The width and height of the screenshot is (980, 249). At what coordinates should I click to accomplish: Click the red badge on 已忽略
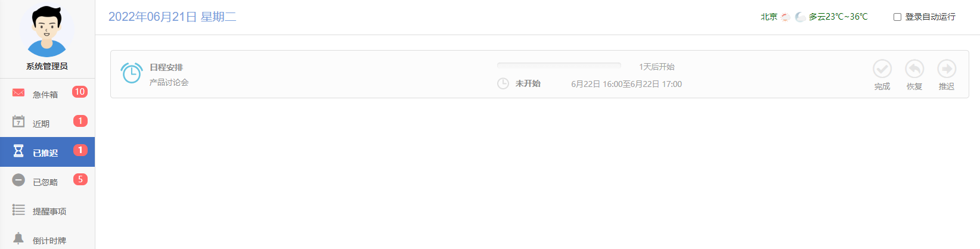(x=80, y=179)
